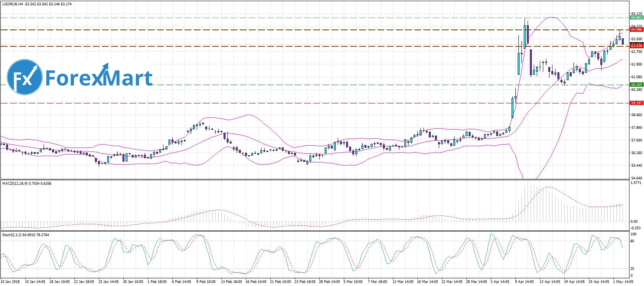Select the green 64.862 price level tag
644x286 pixels.
(637, 18)
